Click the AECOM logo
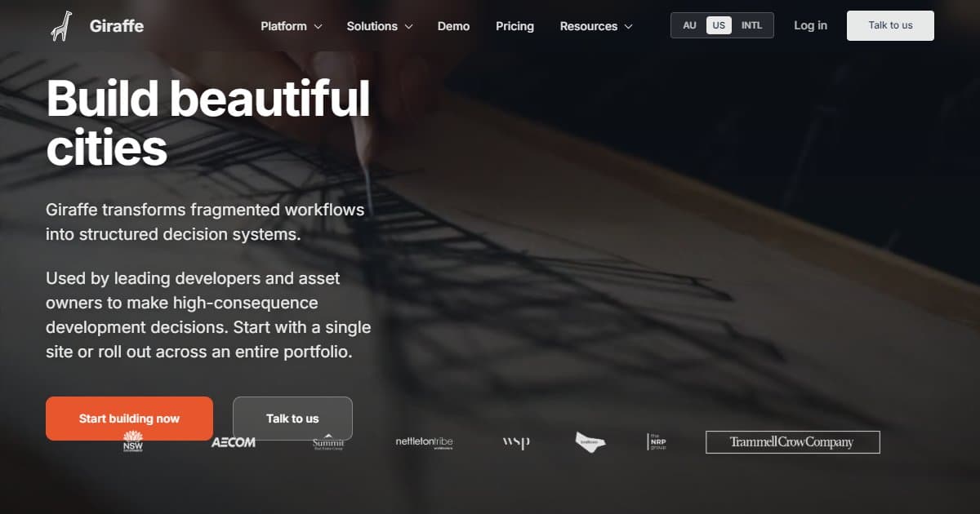This screenshot has height=514, width=980. coord(234,442)
